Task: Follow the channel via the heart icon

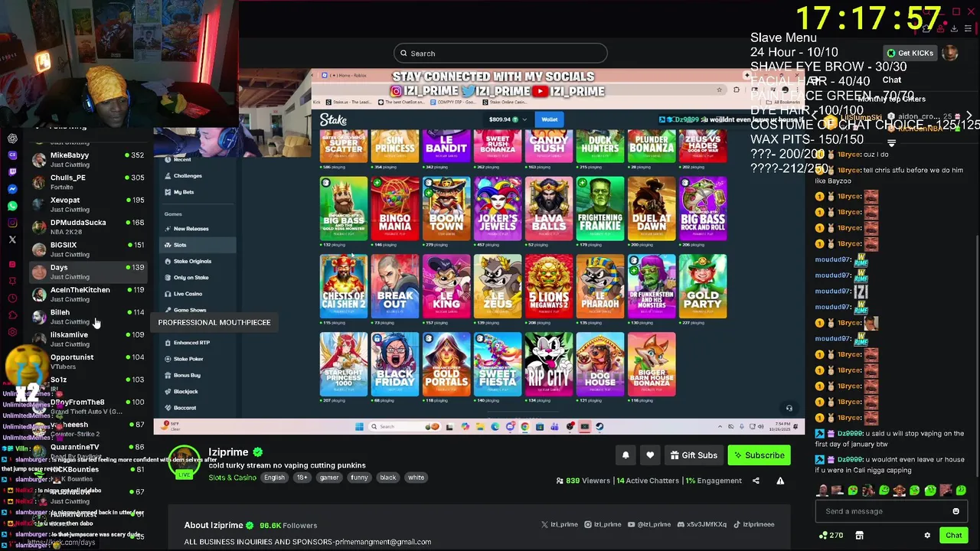Action: [650, 455]
